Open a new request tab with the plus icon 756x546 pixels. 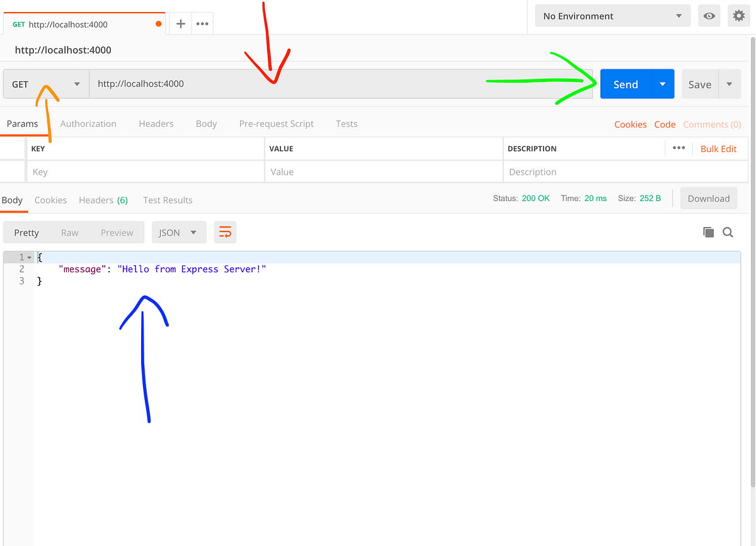coord(180,23)
